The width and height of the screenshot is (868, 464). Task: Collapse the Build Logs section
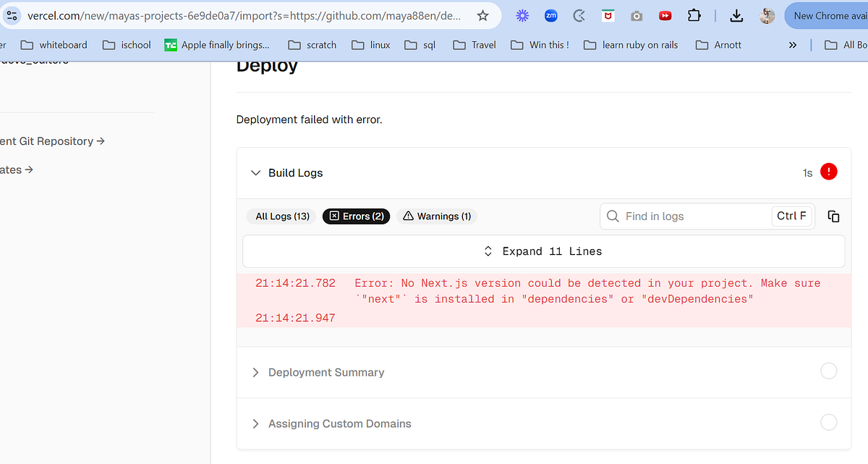[255, 172]
